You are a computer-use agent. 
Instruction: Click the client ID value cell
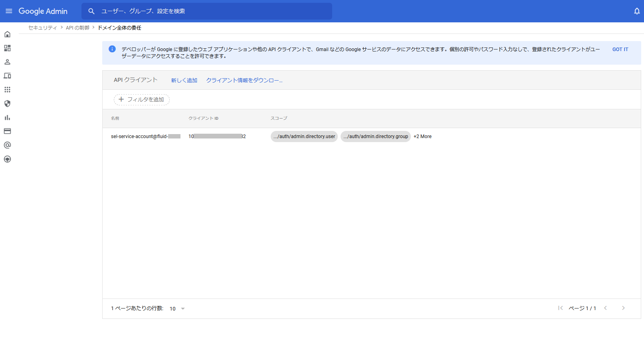pyautogui.click(x=217, y=136)
